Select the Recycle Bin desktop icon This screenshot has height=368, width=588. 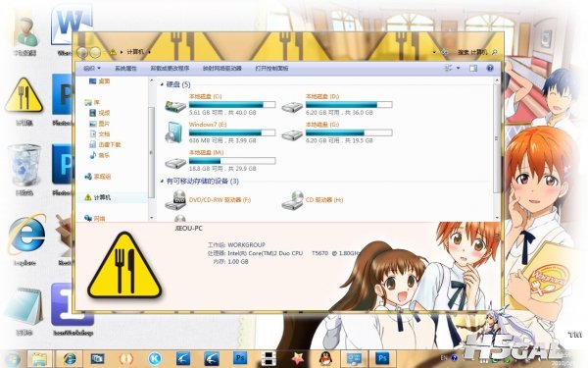click(x=24, y=165)
